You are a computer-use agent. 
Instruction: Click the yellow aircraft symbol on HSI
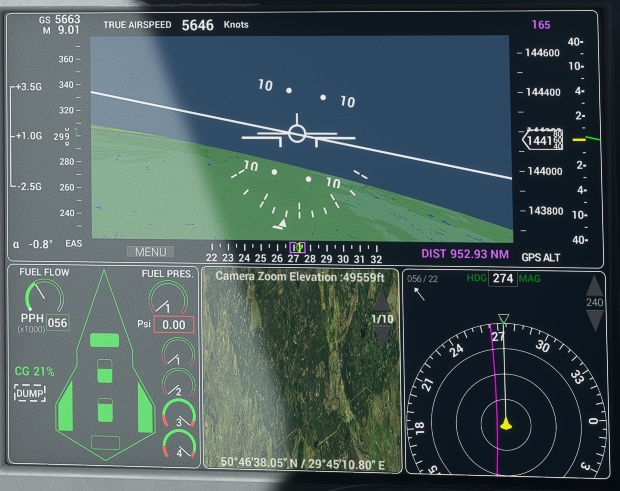coord(506,424)
